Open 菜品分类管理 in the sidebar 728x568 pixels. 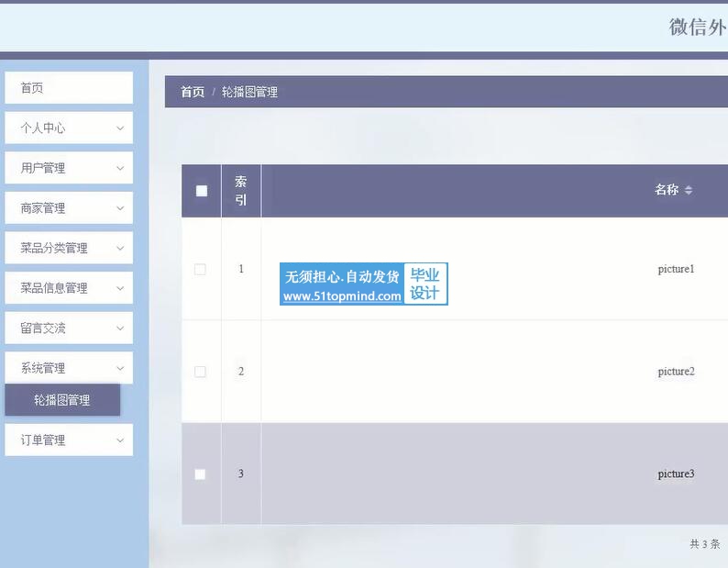click(x=69, y=248)
